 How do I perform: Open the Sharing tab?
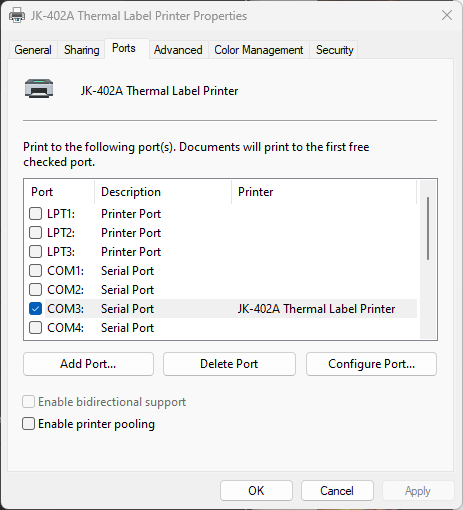82,50
